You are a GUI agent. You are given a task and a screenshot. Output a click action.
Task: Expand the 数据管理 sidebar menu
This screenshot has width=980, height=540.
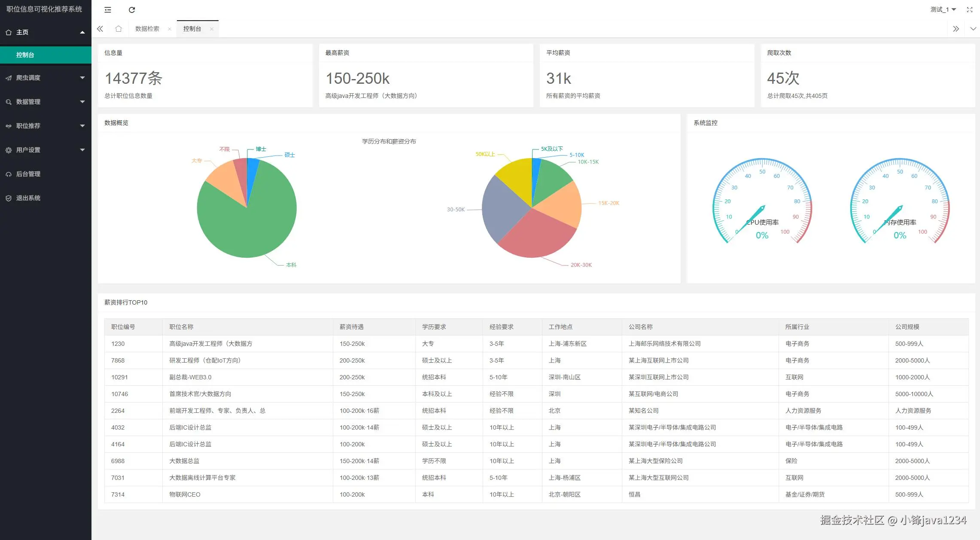(45, 102)
